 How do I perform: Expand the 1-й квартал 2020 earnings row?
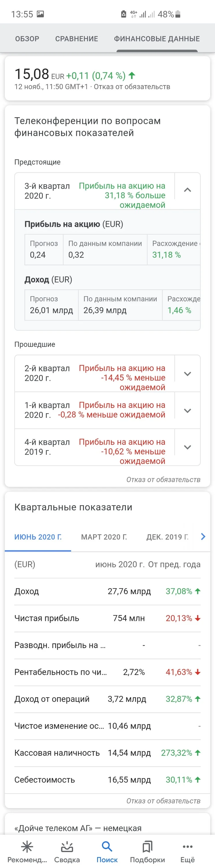188,410
